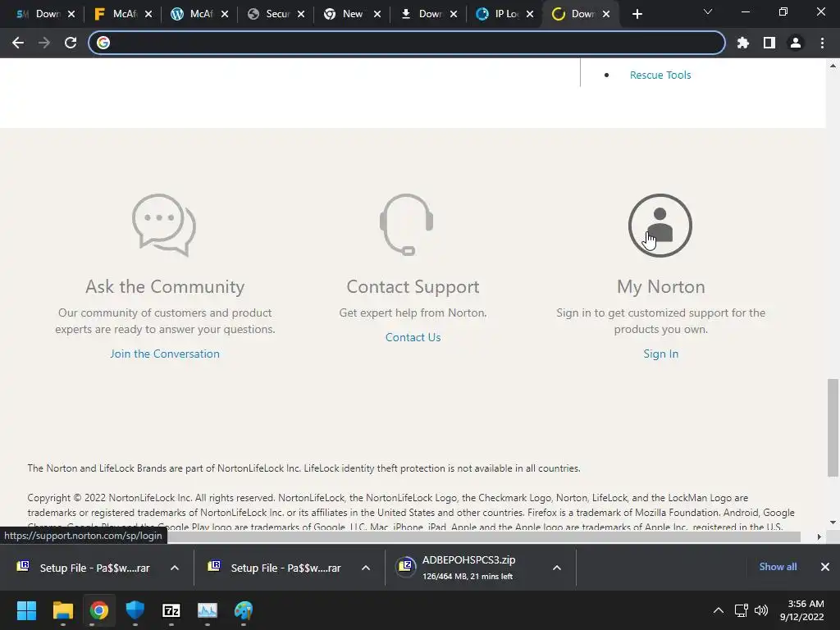
Task: Open the first Setup File rar download
Action: pos(84,568)
